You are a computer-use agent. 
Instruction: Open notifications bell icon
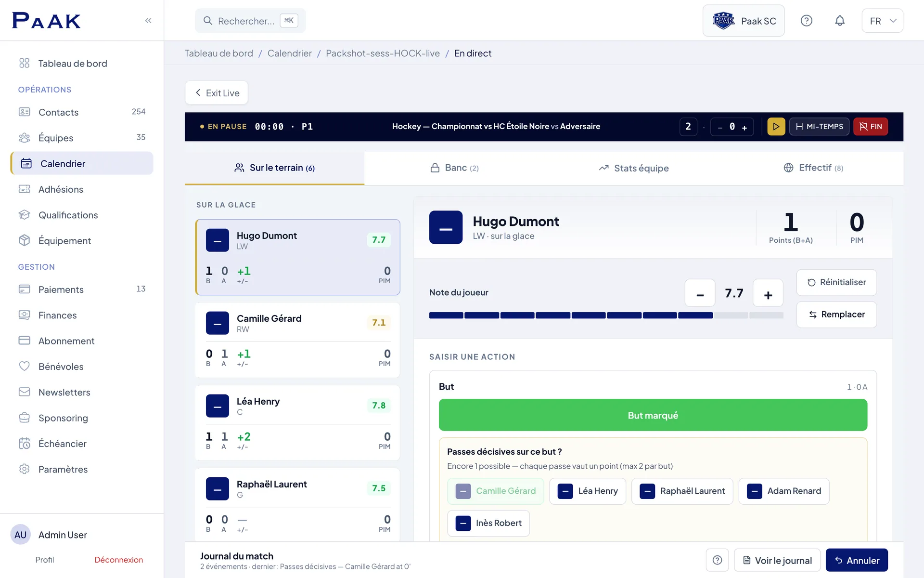click(840, 21)
